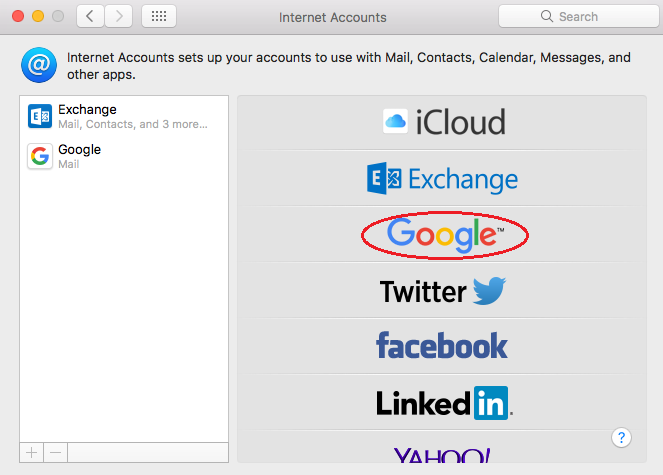
Task: Click the Google G icon in the account list
Action: point(40,156)
